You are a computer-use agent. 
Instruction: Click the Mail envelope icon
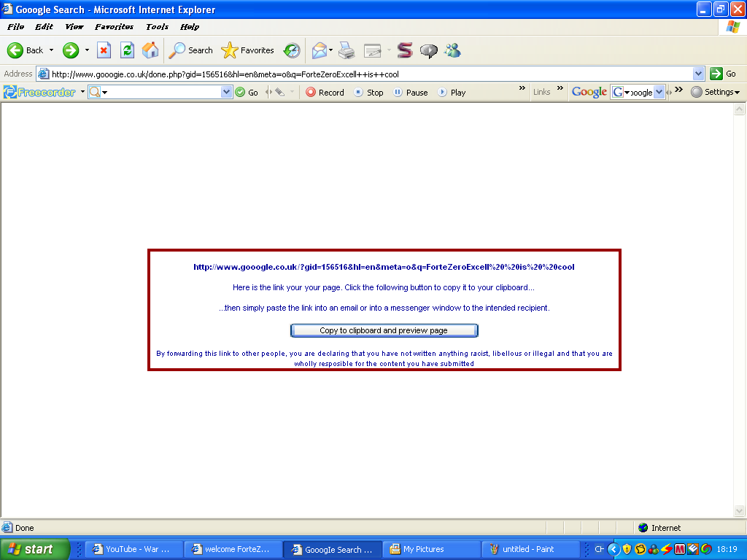[320, 50]
